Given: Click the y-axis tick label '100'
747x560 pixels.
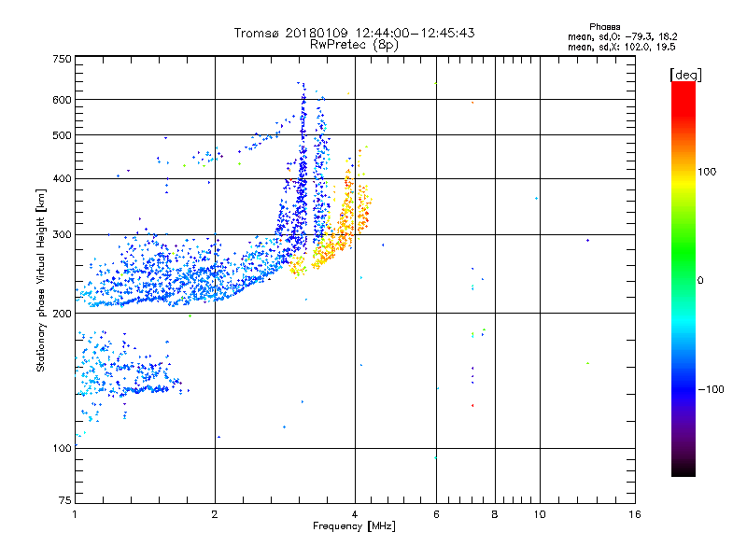Looking at the screenshot, I should [x=62, y=448].
